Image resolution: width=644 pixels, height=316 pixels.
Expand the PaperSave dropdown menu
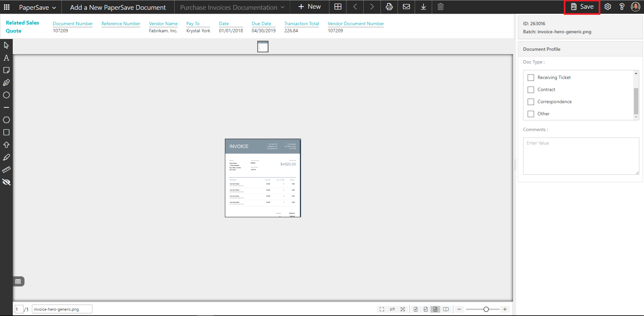tap(37, 7)
